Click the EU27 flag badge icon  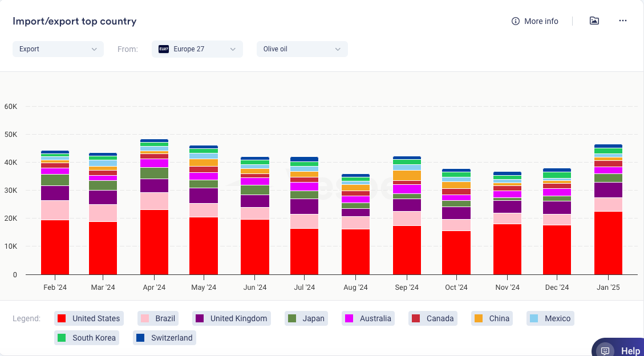pos(164,49)
